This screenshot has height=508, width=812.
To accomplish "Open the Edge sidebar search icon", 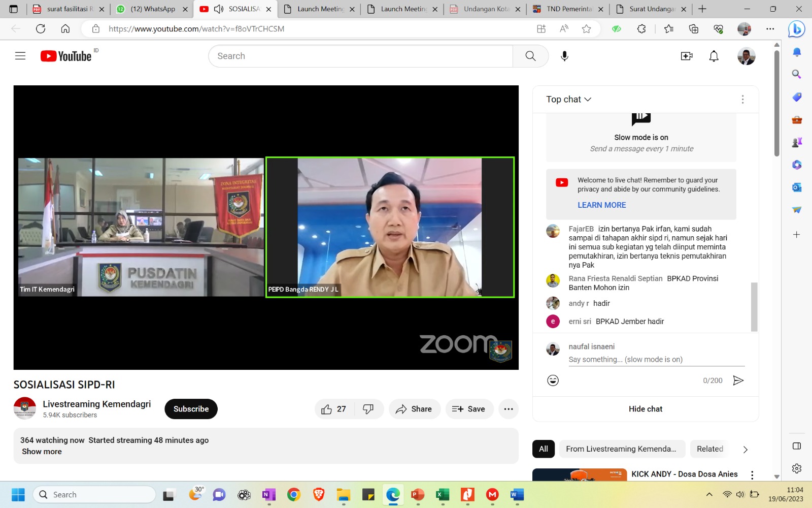I will click(797, 74).
